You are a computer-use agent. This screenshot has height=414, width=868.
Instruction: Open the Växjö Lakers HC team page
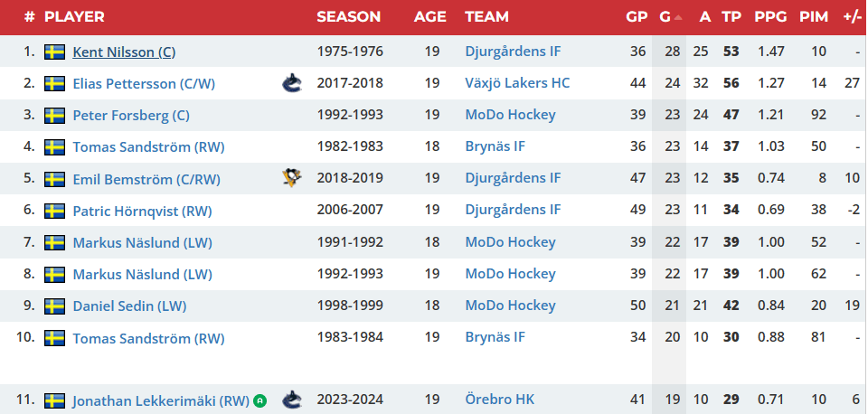(517, 83)
